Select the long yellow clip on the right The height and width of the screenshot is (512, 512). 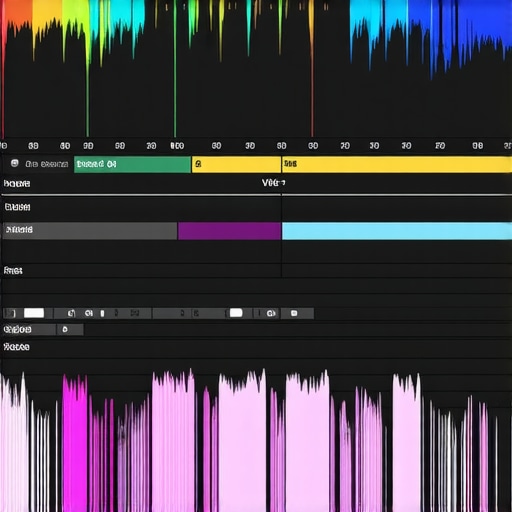(397, 164)
